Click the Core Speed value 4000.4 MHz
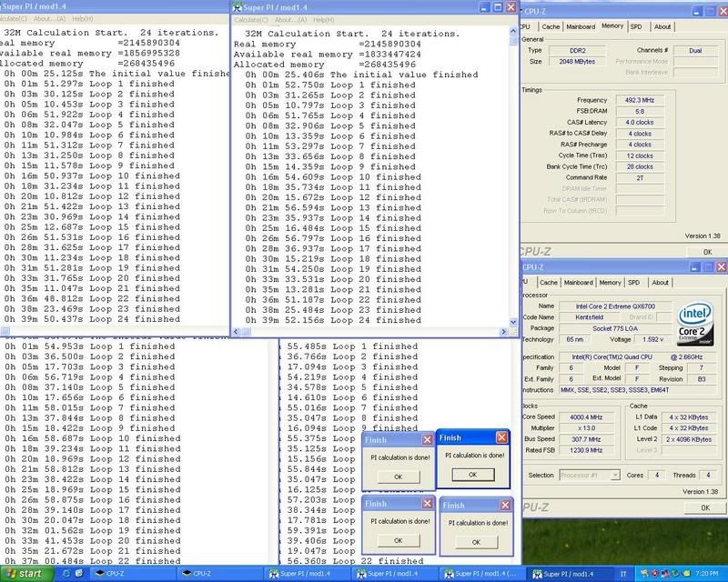Image resolution: width=728 pixels, height=582 pixels. (586, 417)
